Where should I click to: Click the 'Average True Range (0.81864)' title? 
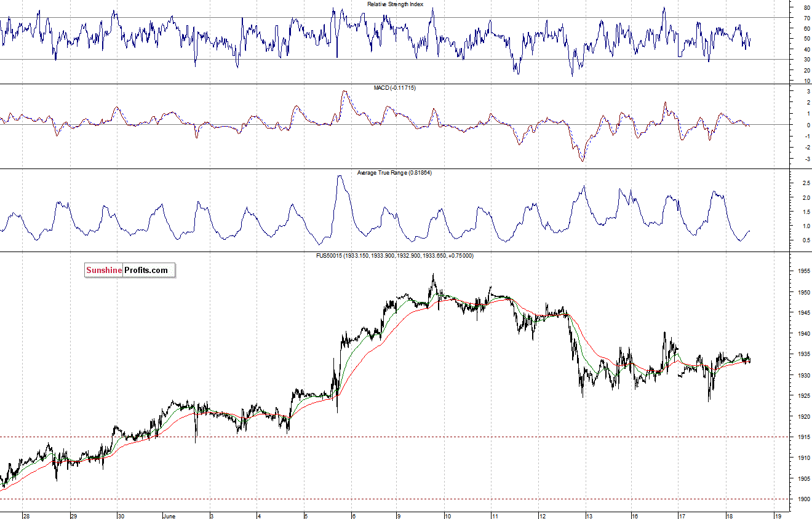(x=395, y=173)
